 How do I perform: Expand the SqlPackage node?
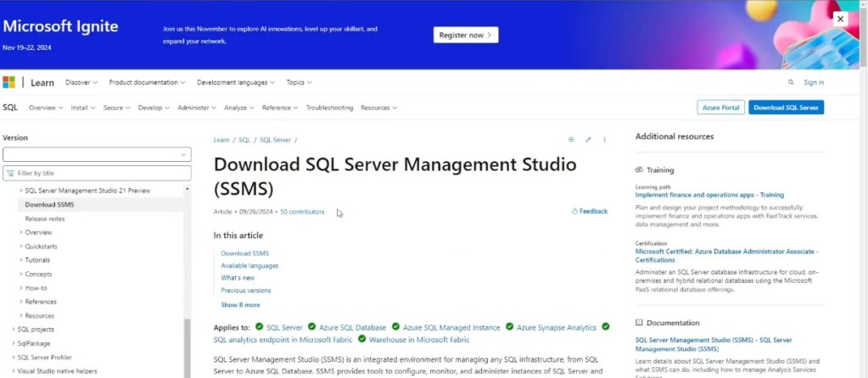pyautogui.click(x=31, y=343)
